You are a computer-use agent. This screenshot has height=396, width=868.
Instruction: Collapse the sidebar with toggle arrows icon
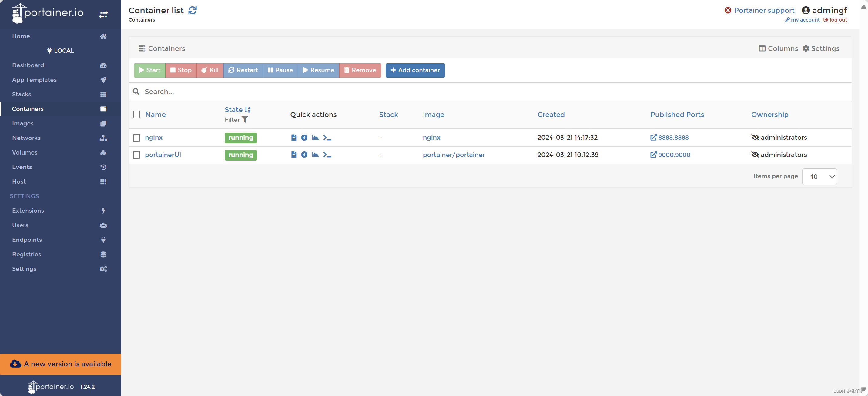click(x=103, y=15)
